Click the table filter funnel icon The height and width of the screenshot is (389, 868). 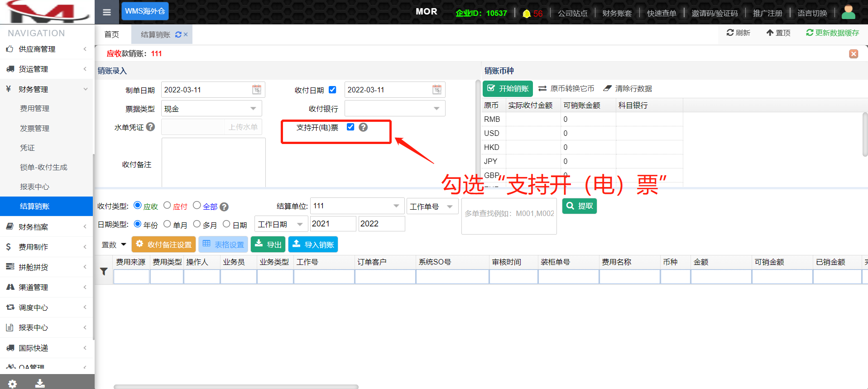[104, 272]
